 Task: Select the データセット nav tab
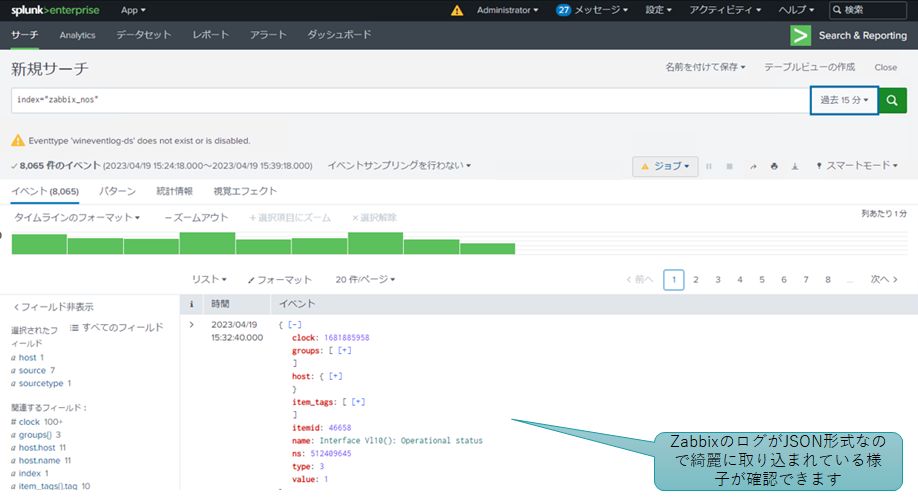tap(143, 35)
